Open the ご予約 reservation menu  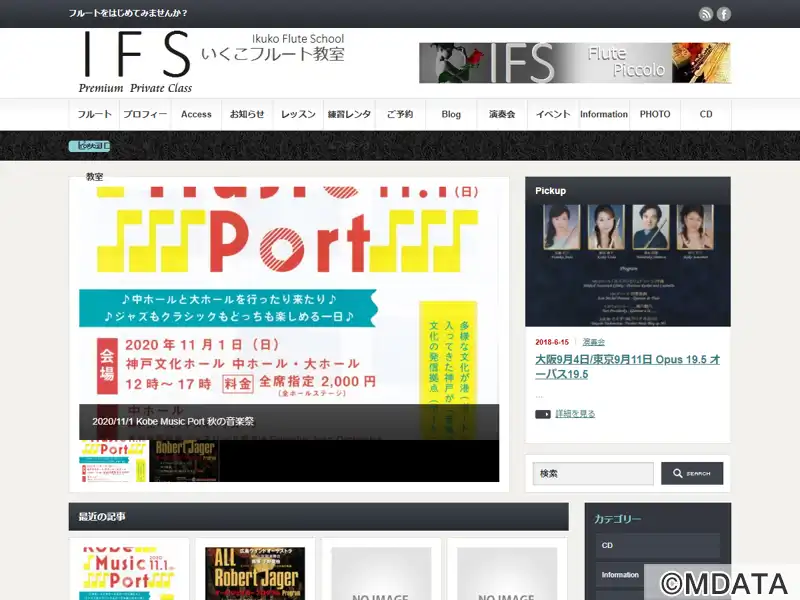tap(400, 114)
